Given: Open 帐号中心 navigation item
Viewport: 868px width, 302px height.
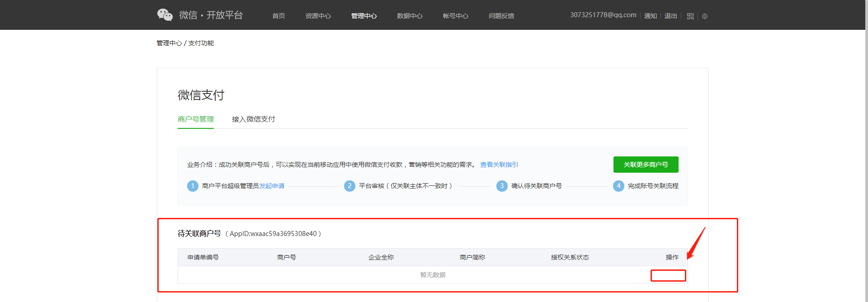Looking at the screenshot, I should click(x=456, y=16).
